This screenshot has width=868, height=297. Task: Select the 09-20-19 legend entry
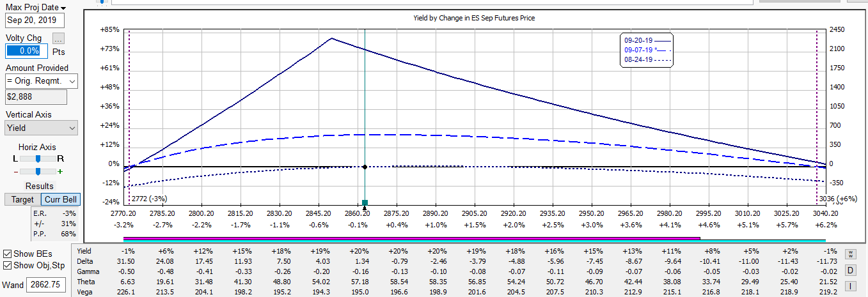click(647, 40)
